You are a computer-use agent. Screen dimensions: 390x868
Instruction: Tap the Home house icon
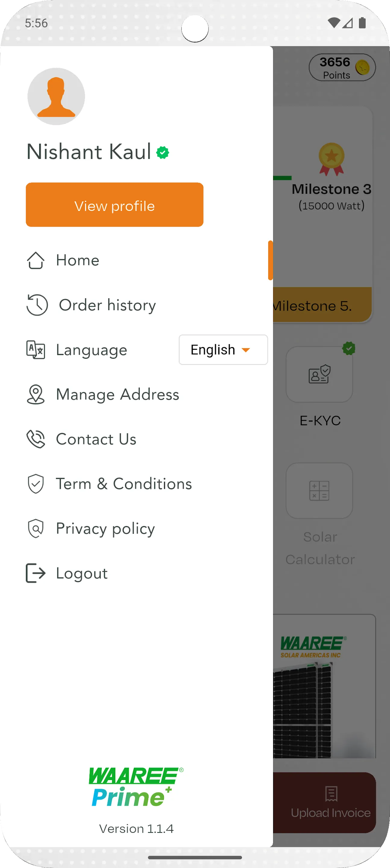point(35,260)
